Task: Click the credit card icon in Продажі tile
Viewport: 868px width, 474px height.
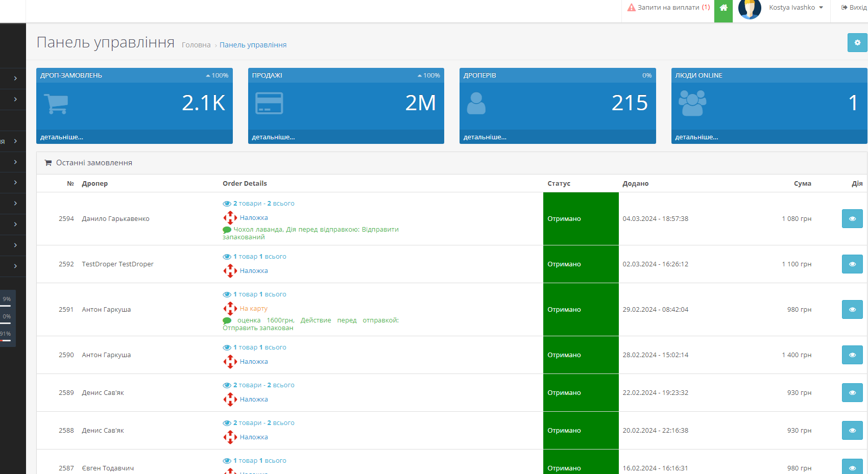Action: coord(269,103)
